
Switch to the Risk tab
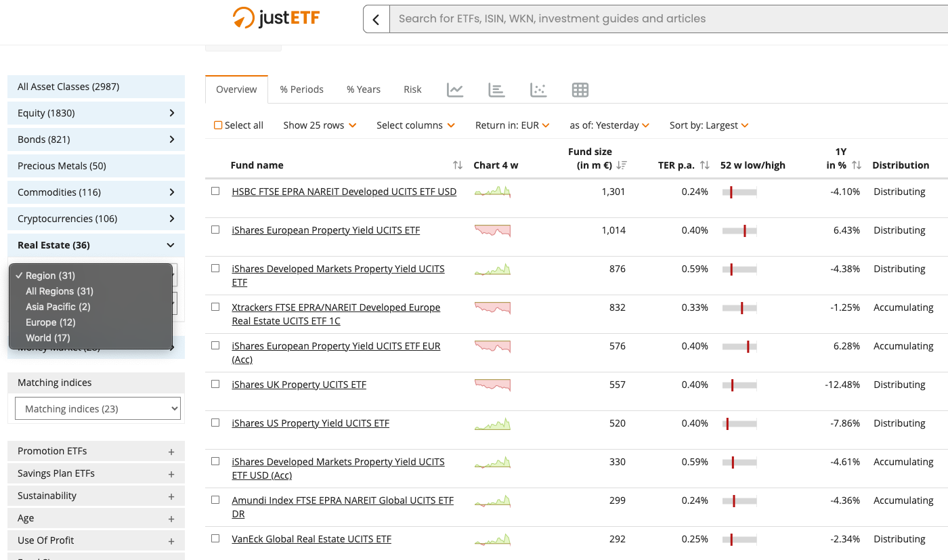tap(412, 89)
